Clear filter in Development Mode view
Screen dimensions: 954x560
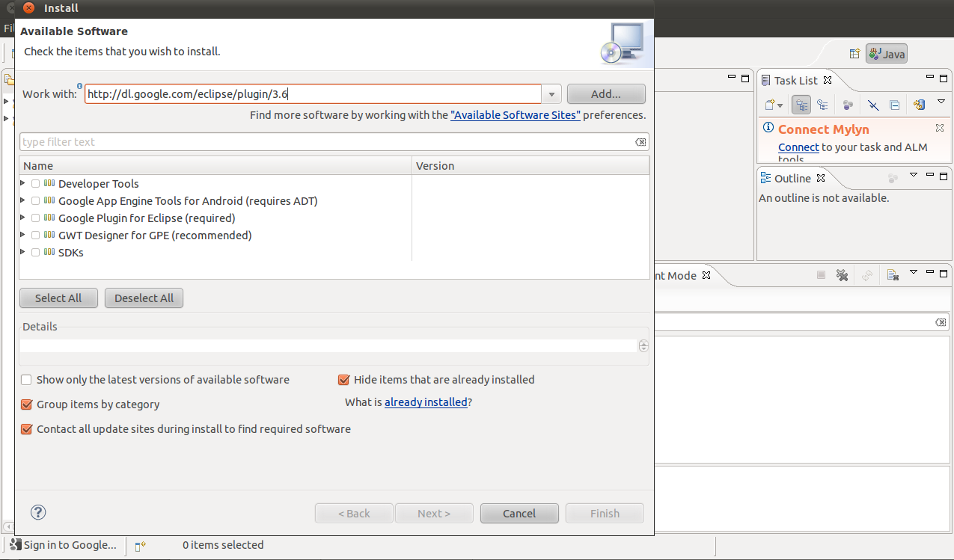pyautogui.click(x=941, y=322)
